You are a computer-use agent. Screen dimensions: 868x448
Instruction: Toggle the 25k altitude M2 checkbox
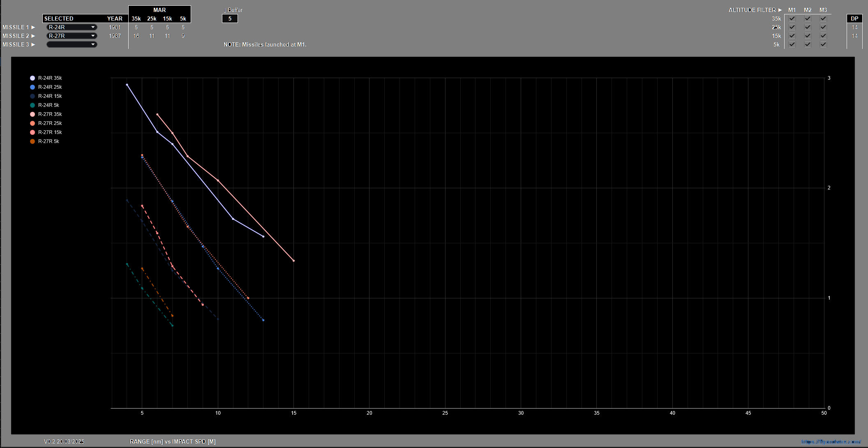pyautogui.click(x=808, y=27)
